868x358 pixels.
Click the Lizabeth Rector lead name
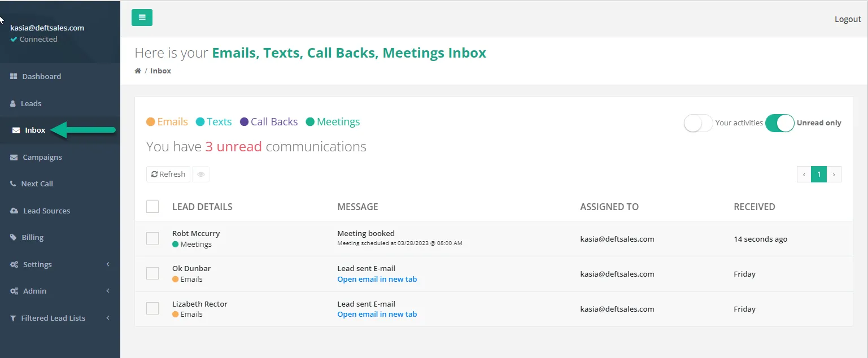[x=200, y=304]
